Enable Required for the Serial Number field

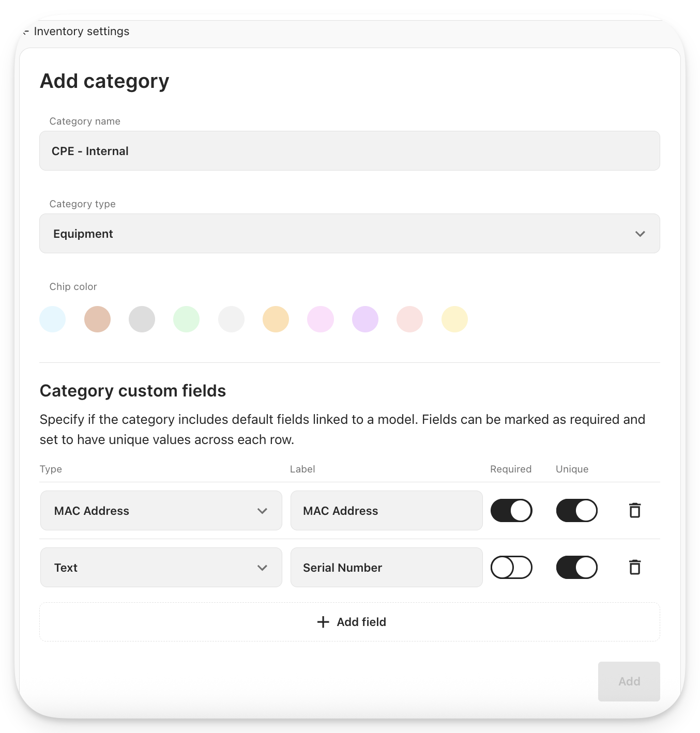(511, 567)
